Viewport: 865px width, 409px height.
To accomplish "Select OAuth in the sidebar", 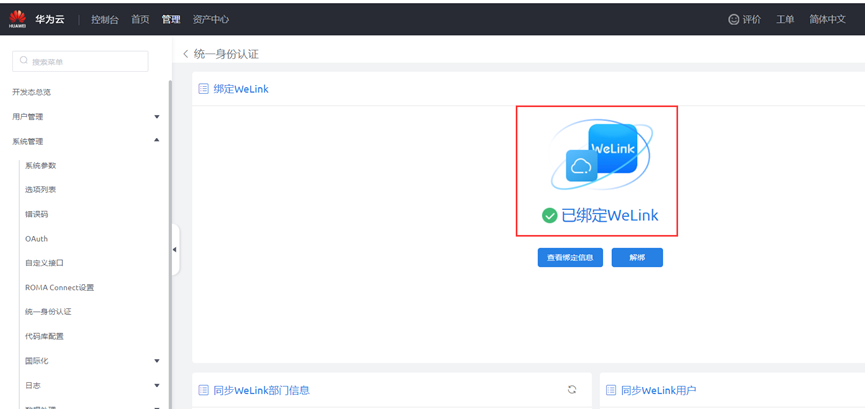I will [36, 238].
